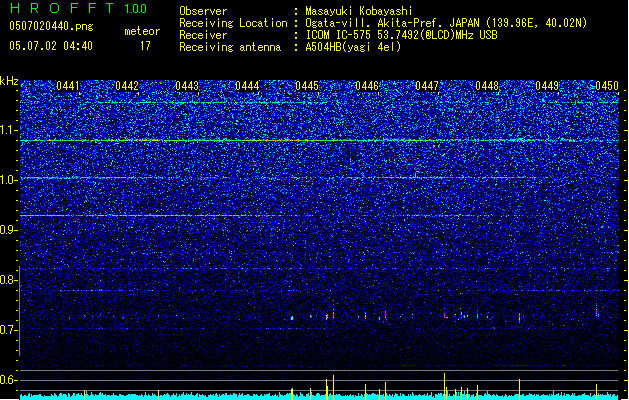Click the 0448 time marker
629x400 pixels.
pyautogui.click(x=487, y=86)
